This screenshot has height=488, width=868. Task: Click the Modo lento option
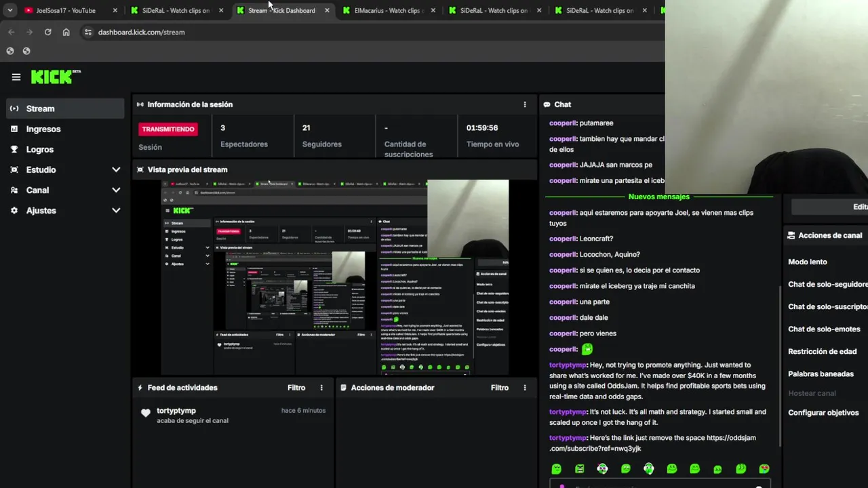[808, 262]
